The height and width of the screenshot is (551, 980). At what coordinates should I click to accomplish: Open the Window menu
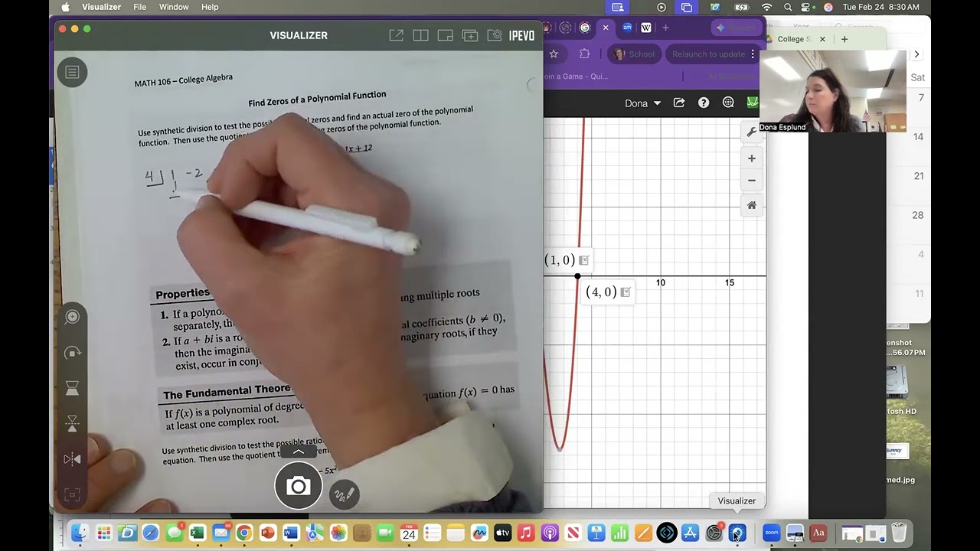click(x=174, y=7)
